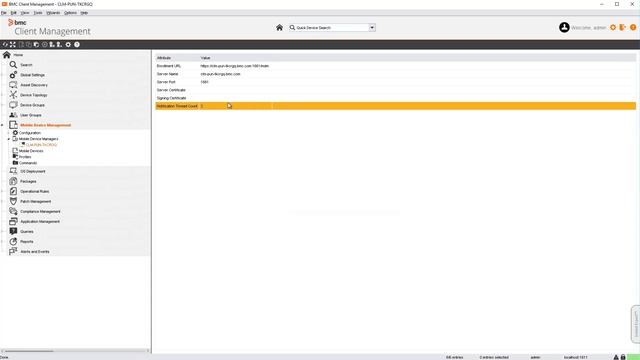This screenshot has width=640, height=360.
Task: Click the Search magnifier icon in the sidebar
Action: [13, 65]
